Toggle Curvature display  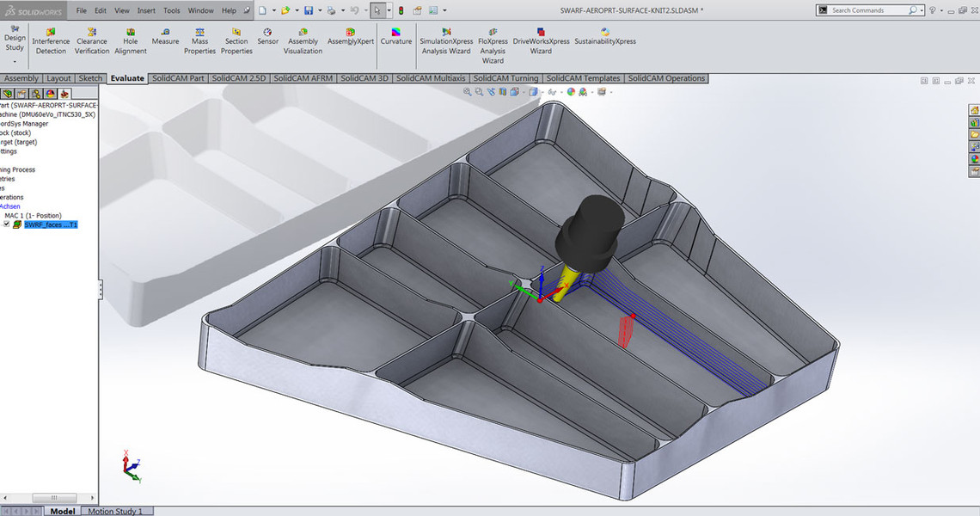(396, 36)
